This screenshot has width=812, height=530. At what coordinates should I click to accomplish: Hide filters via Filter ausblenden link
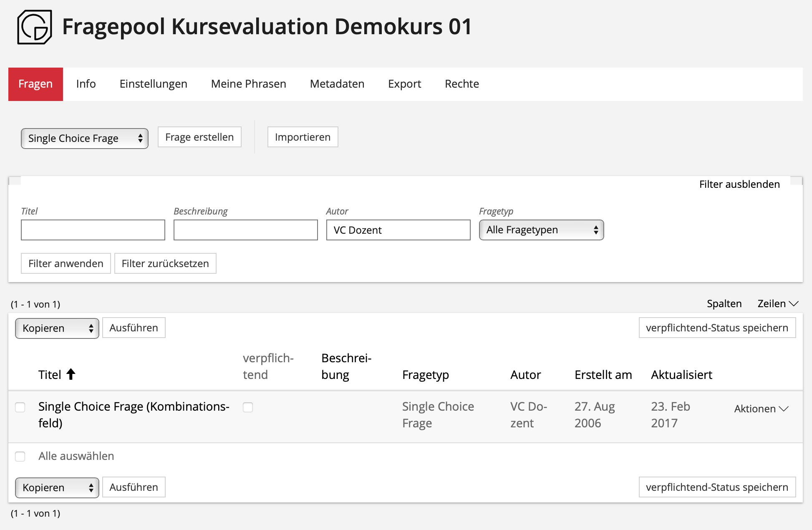pos(739,184)
